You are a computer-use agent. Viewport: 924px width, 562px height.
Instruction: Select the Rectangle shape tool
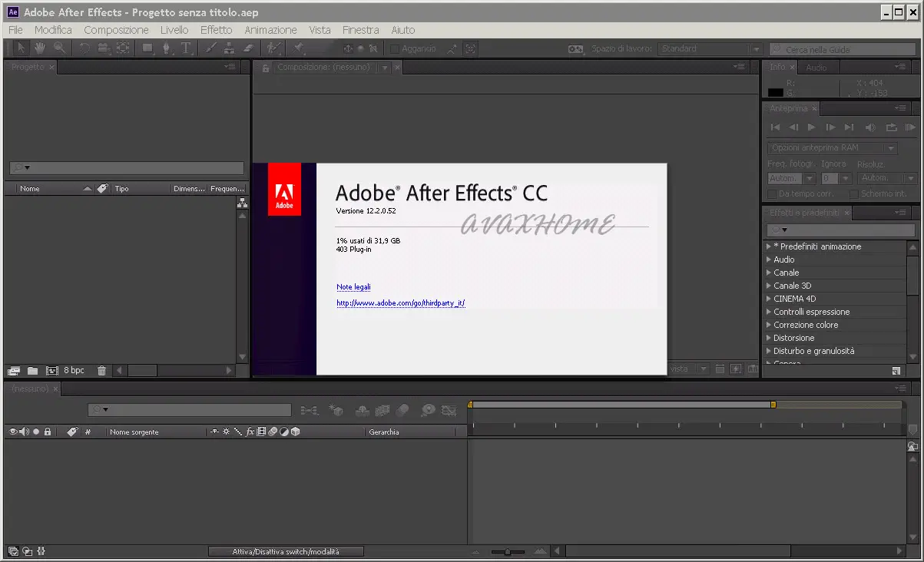click(147, 48)
